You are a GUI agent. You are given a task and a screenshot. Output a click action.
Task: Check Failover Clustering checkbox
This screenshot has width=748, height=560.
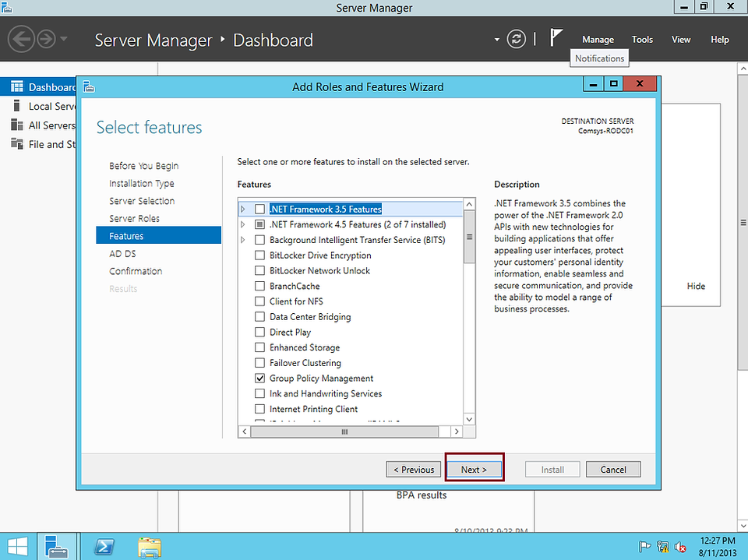click(x=259, y=362)
